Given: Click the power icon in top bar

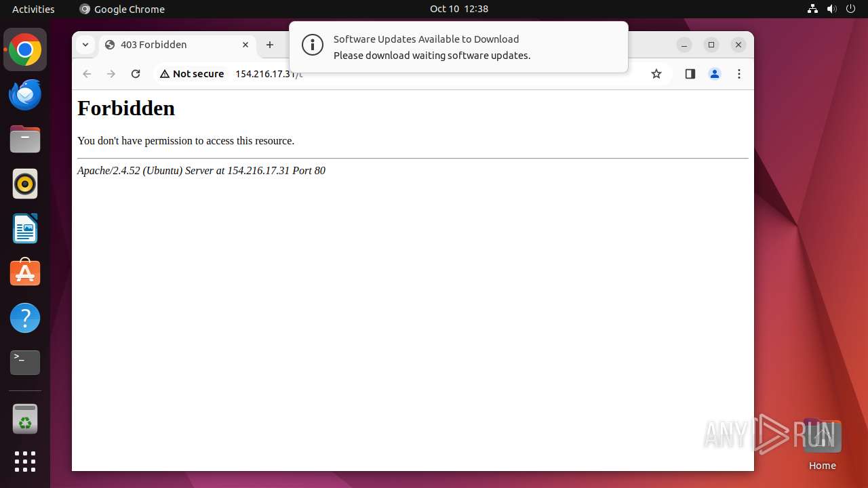Looking at the screenshot, I should tap(850, 9).
